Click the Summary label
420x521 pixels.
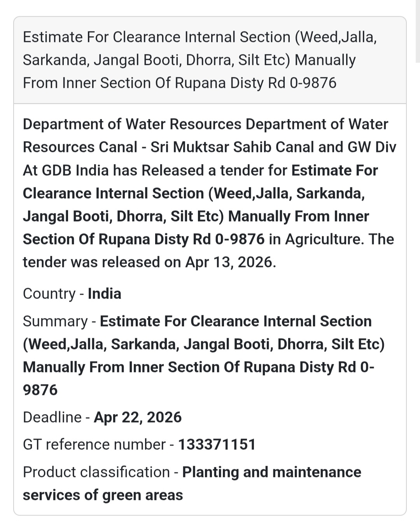(55, 322)
